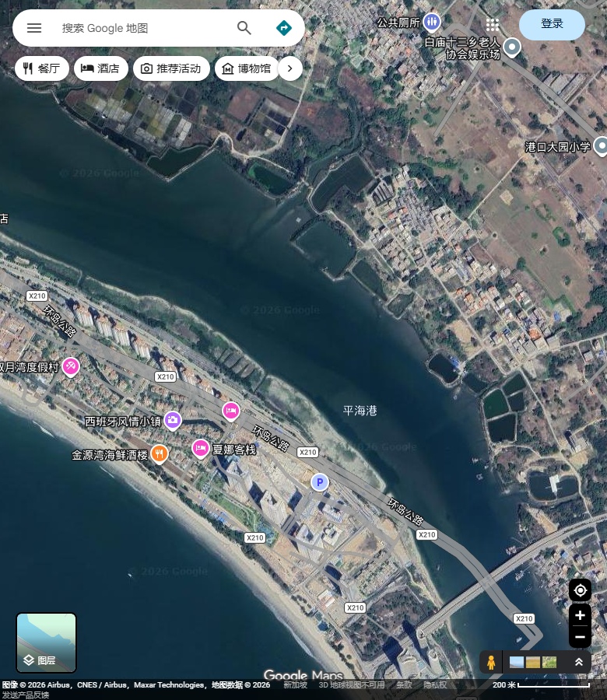Zoom in with the plus button
The image size is (607, 700).
580,615
